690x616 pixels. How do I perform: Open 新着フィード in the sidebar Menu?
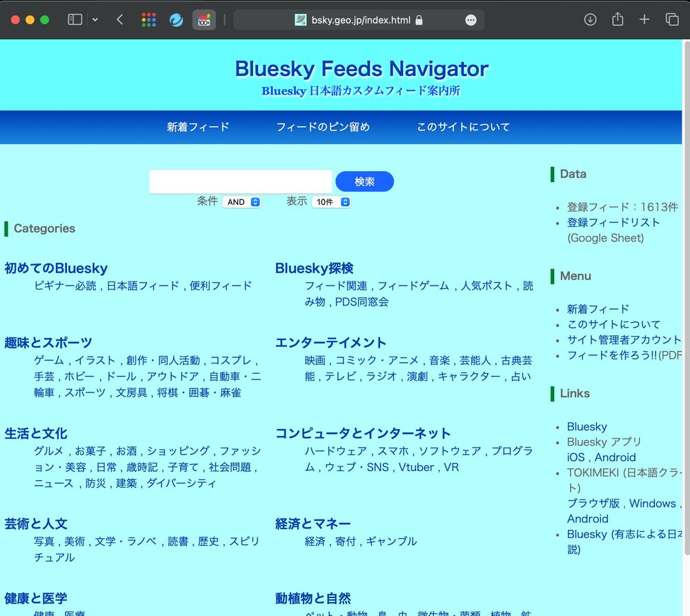pyautogui.click(x=598, y=309)
